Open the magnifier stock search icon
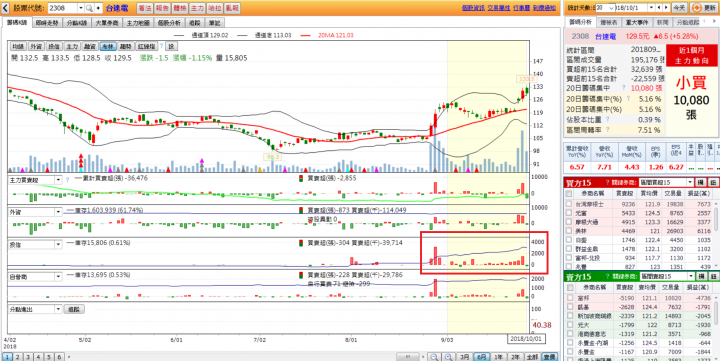Screen dimensions: 720x361 [x=88, y=8]
